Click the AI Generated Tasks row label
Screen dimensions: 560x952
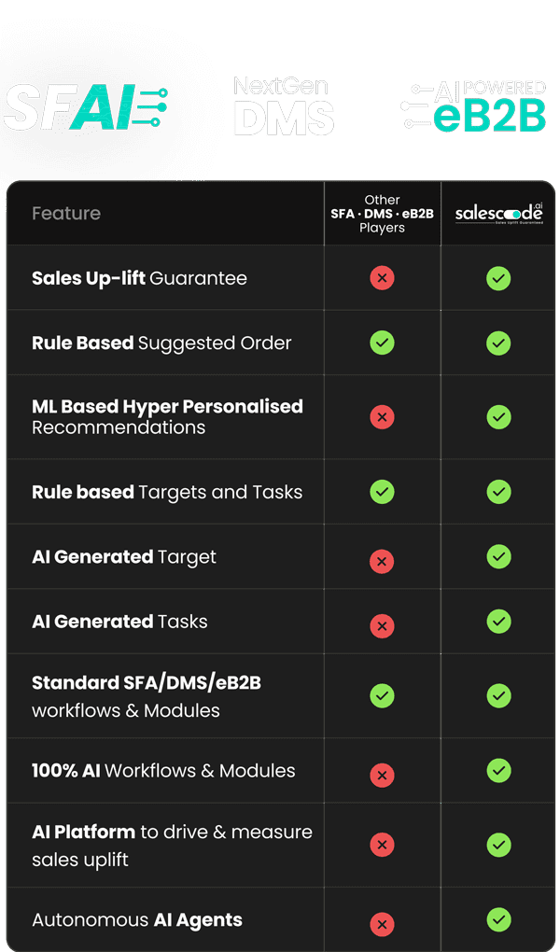pyautogui.click(x=119, y=622)
